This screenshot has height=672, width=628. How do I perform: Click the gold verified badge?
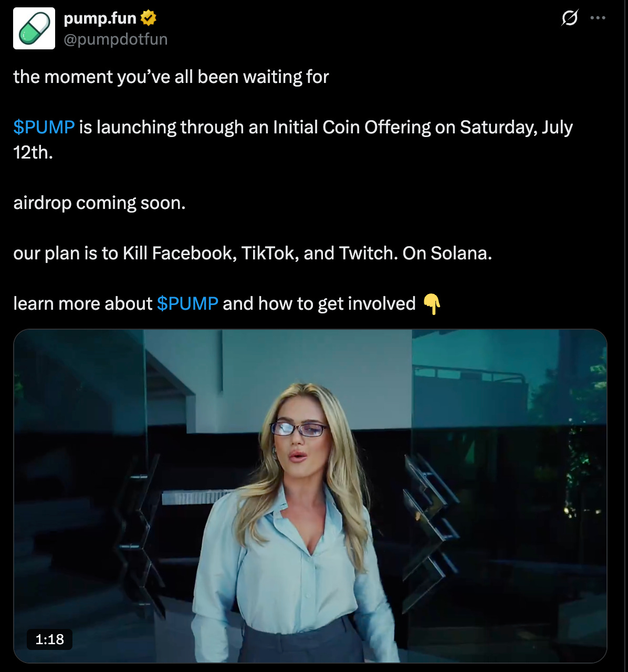pos(149,18)
